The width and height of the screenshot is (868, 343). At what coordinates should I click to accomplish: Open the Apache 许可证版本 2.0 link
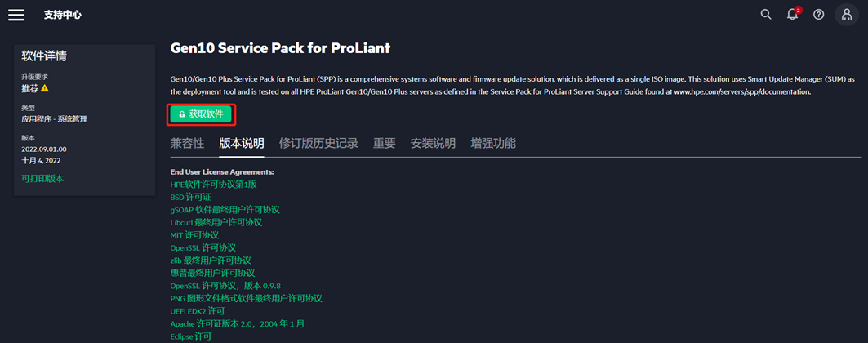point(237,324)
